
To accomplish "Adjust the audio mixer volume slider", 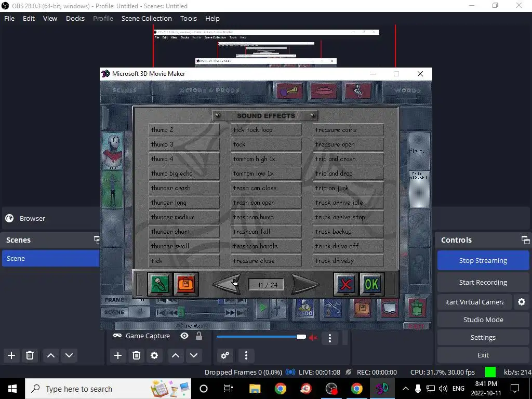I will [x=261, y=337].
